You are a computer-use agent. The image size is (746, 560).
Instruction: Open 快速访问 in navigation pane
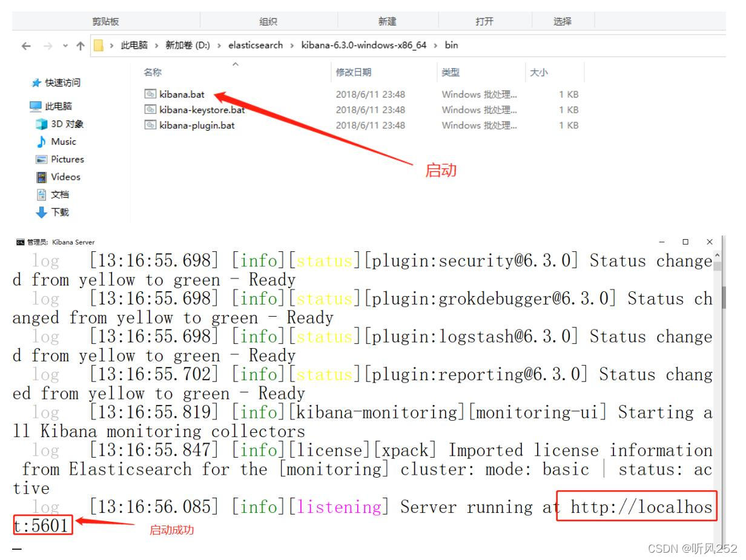click(x=63, y=82)
